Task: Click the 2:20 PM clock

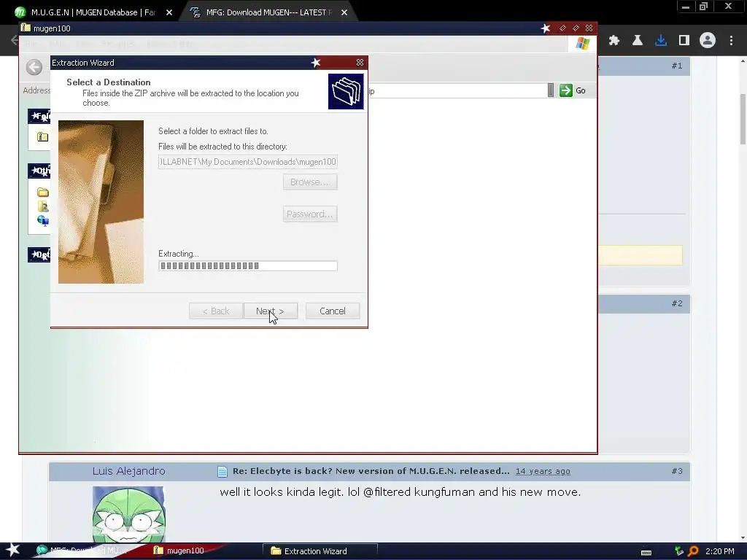Action: tap(720, 551)
